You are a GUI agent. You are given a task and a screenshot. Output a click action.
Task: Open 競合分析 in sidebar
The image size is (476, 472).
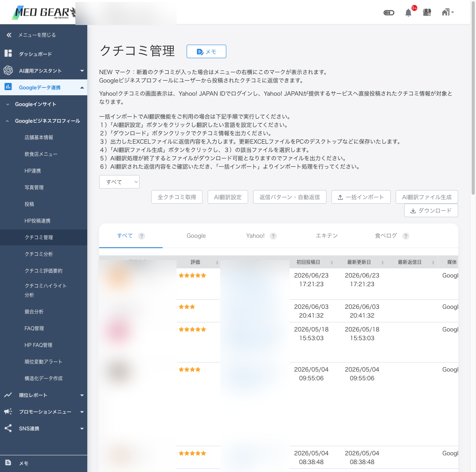tap(34, 312)
